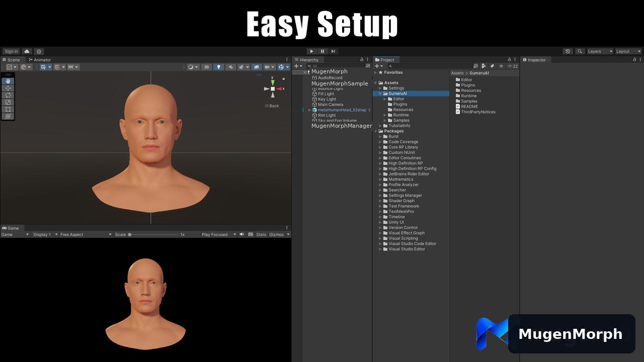The height and width of the screenshot is (362, 644).
Task: Open the Play Focused dropdown
Action: (x=218, y=234)
